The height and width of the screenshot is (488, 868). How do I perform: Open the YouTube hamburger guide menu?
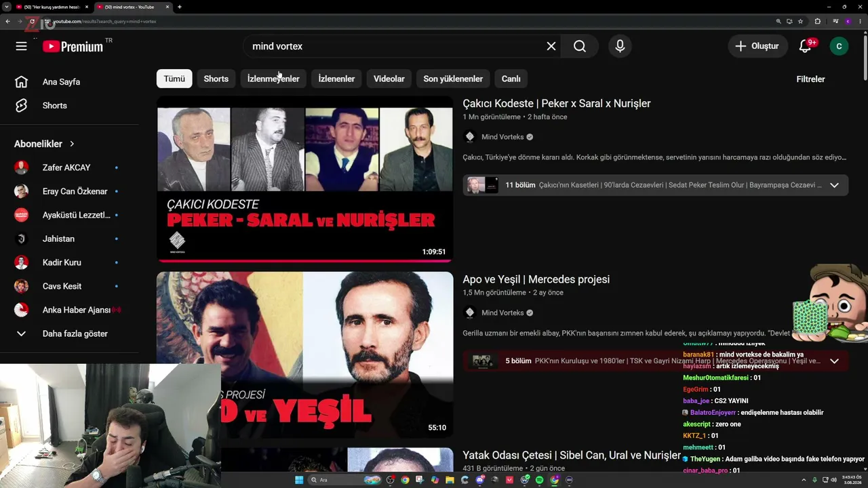coord(22,46)
